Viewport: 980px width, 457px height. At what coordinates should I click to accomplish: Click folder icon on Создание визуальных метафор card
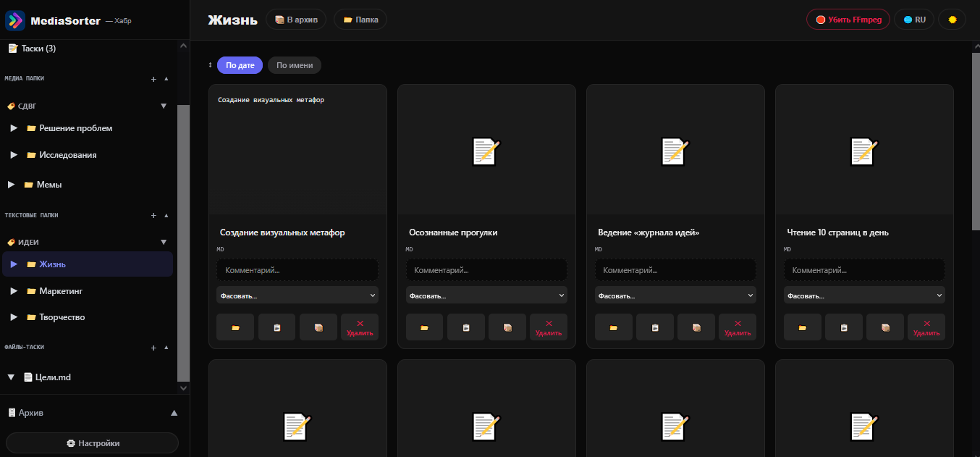[235, 327]
